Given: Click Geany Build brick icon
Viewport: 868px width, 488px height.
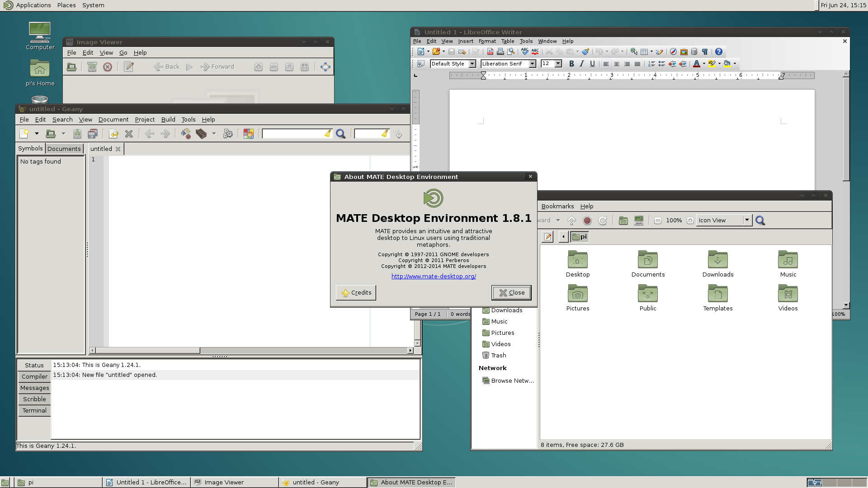Looking at the screenshot, I should [201, 134].
